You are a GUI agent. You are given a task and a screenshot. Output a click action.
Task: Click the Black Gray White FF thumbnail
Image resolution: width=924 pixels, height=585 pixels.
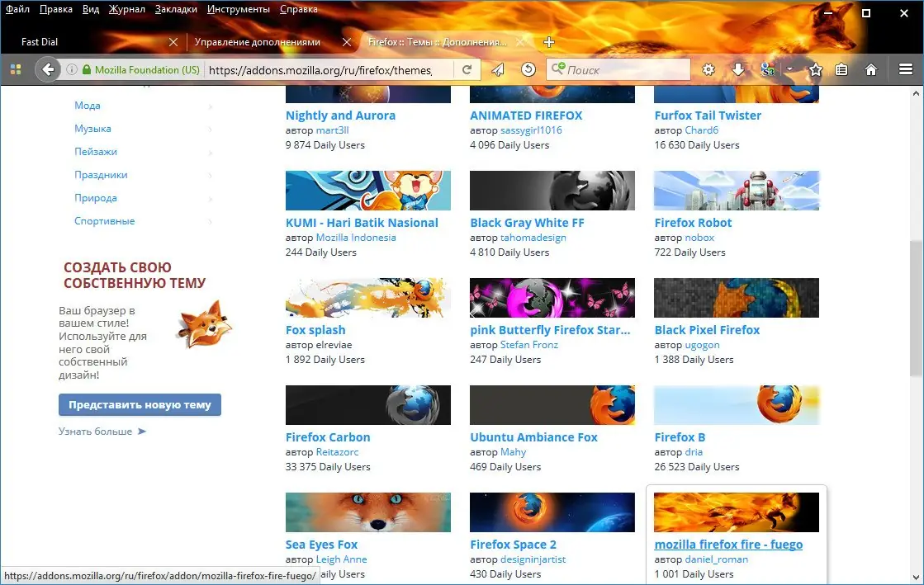point(552,191)
